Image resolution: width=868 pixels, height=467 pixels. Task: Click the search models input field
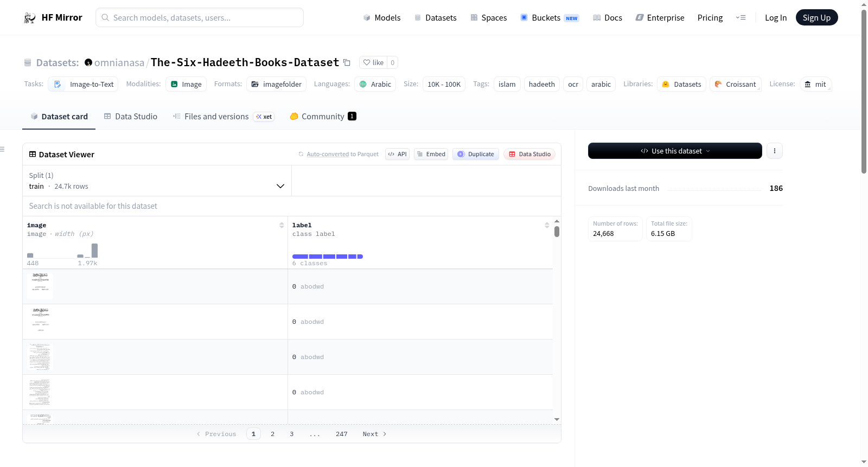click(200, 17)
